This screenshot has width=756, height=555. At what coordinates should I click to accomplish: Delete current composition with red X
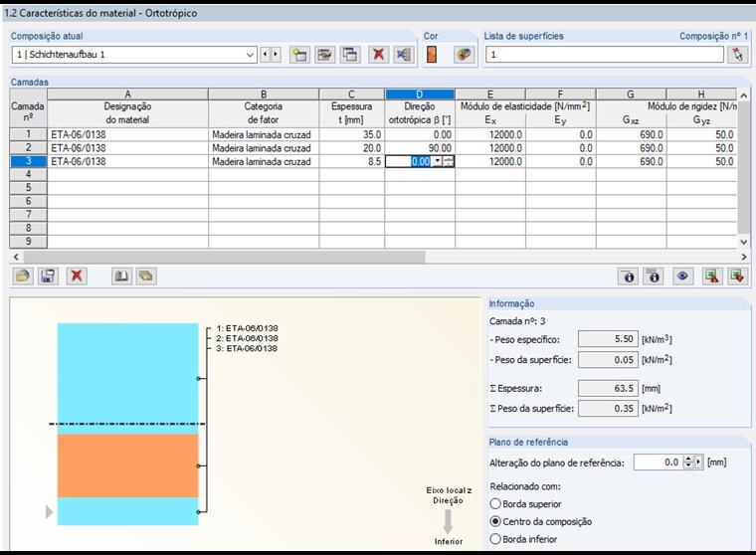378,55
